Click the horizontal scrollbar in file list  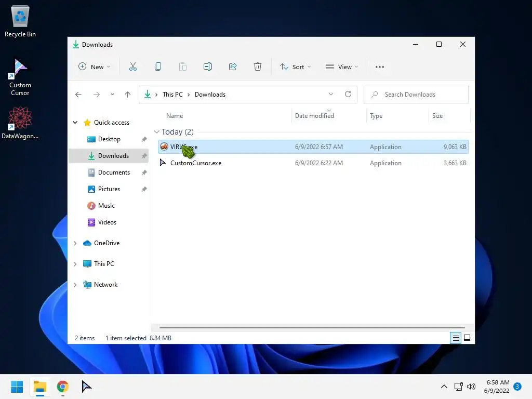(312, 327)
